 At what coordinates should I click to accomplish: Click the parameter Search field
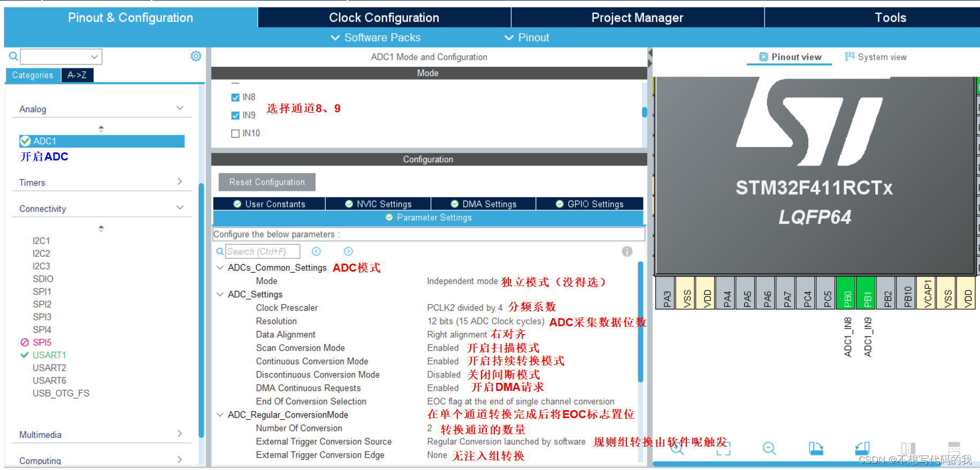pos(262,251)
